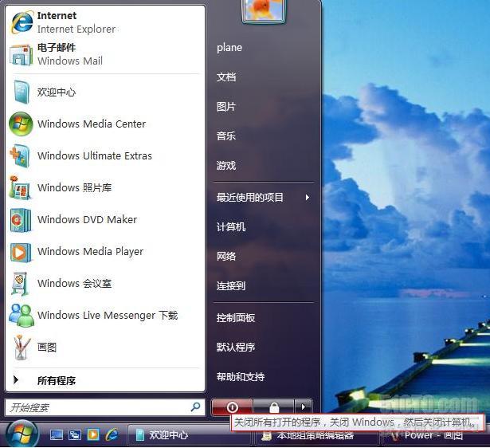Click Show Desktop quick launch icon
490x448 pixels.
57,434
